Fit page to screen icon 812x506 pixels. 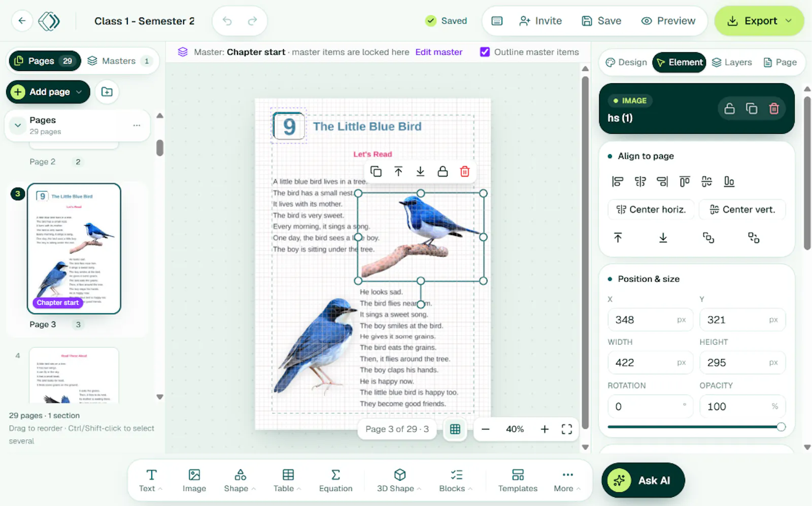[567, 429]
